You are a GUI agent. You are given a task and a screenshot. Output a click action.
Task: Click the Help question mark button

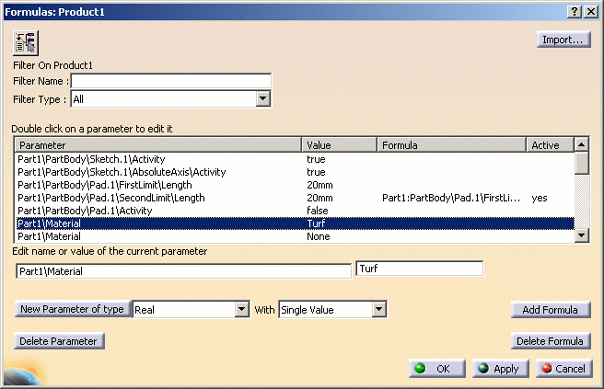(x=574, y=12)
